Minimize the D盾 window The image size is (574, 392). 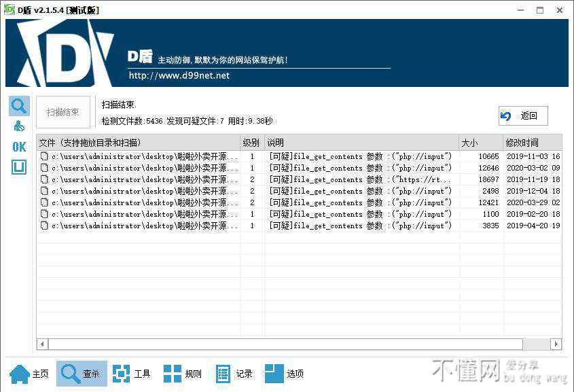coord(521,10)
